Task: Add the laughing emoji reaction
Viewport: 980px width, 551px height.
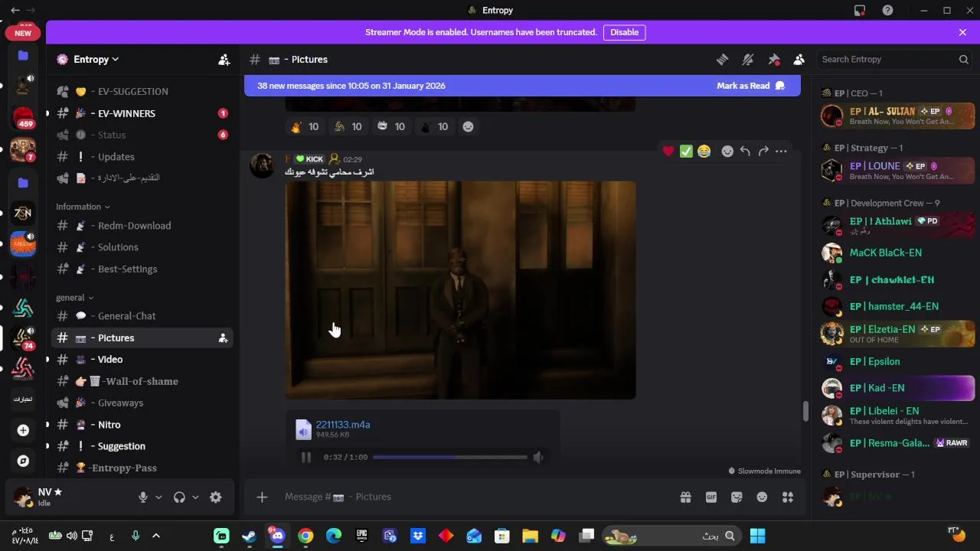Action: click(x=704, y=152)
